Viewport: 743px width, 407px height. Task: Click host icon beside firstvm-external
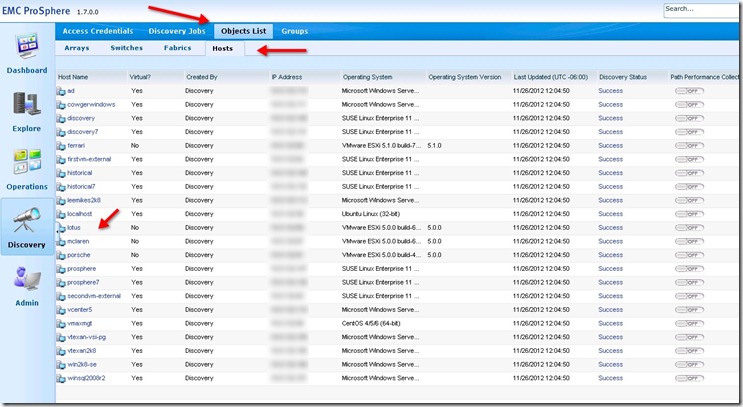[x=61, y=160]
